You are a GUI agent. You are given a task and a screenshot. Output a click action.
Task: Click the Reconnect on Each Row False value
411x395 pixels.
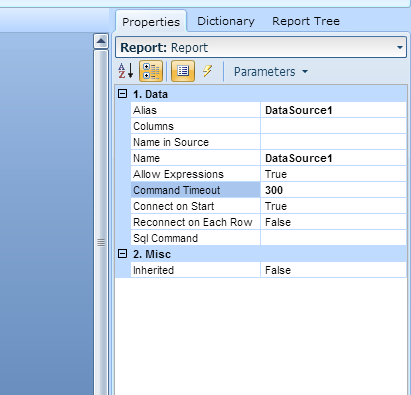tap(333, 222)
